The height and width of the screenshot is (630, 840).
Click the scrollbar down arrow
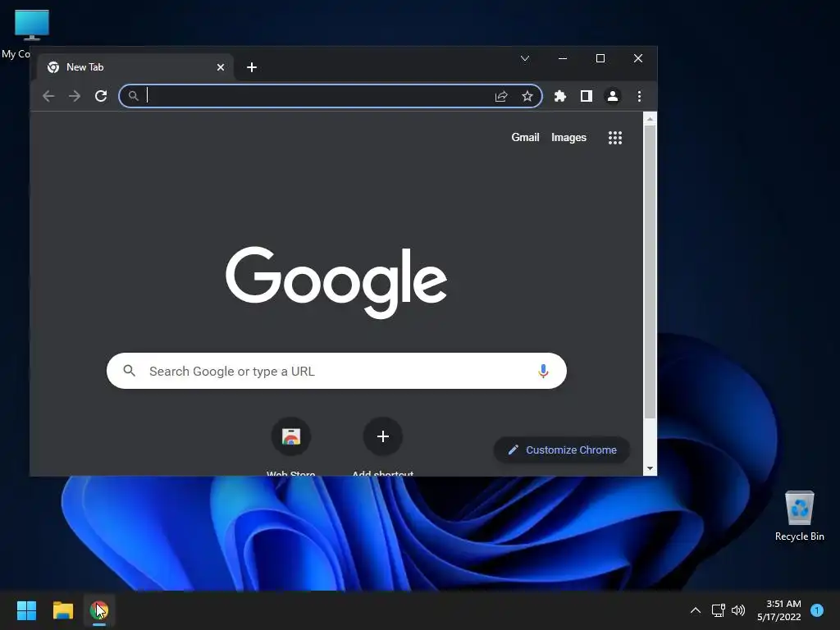click(650, 468)
